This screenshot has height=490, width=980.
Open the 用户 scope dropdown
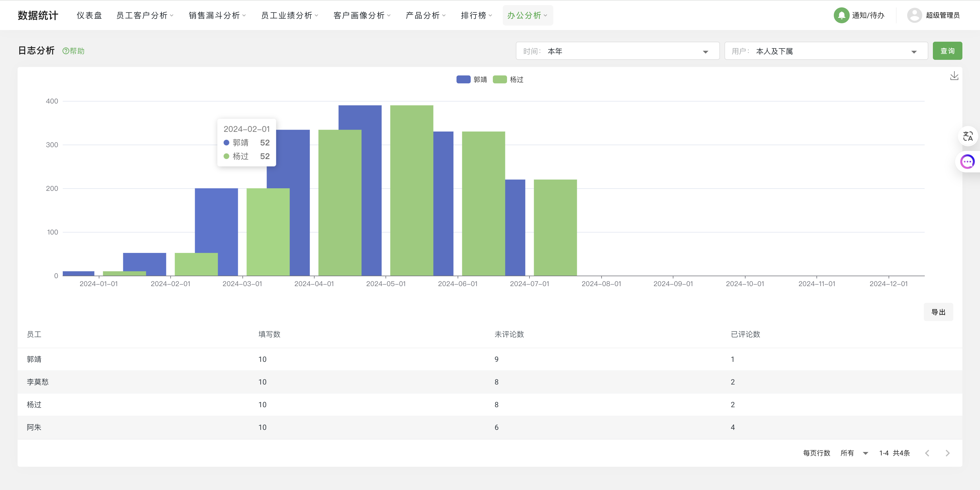point(826,51)
